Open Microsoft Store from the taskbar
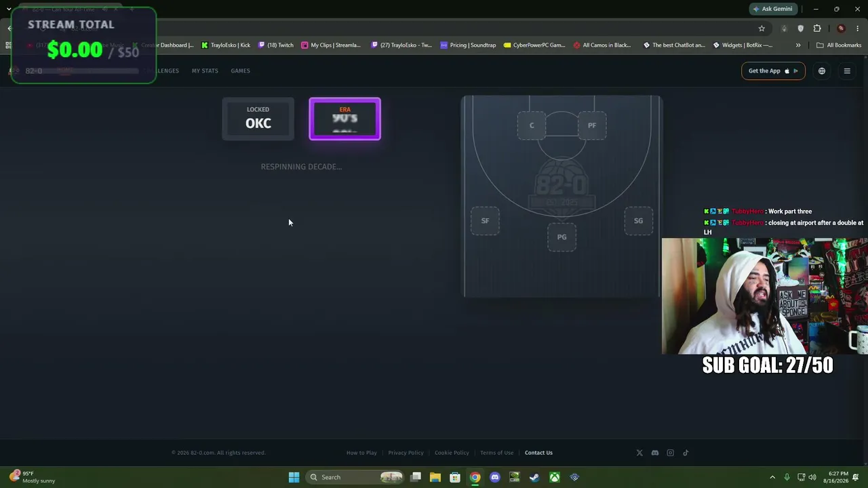This screenshot has width=868, height=488. pos(455,477)
